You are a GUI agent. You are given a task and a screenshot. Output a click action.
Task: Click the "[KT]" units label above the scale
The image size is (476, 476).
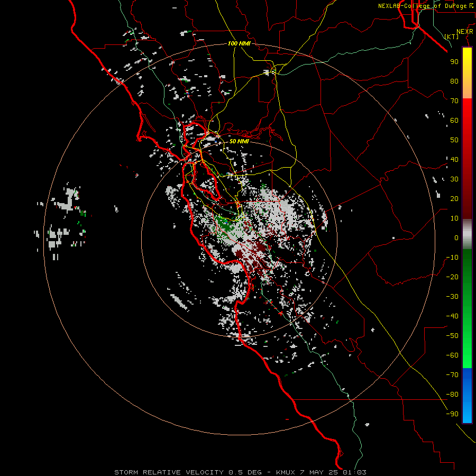(452, 36)
